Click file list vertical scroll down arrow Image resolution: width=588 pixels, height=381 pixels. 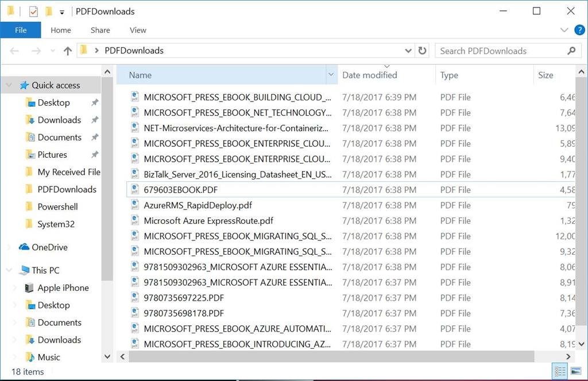pyautogui.click(x=581, y=344)
